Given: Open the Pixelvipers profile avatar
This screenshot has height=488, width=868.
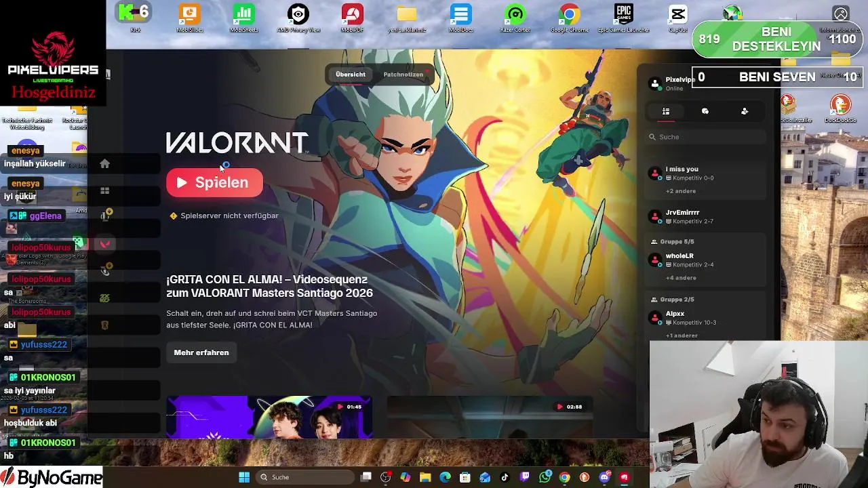Looking at the screenshot, I should pyautogui.click(x=655, y=84).
